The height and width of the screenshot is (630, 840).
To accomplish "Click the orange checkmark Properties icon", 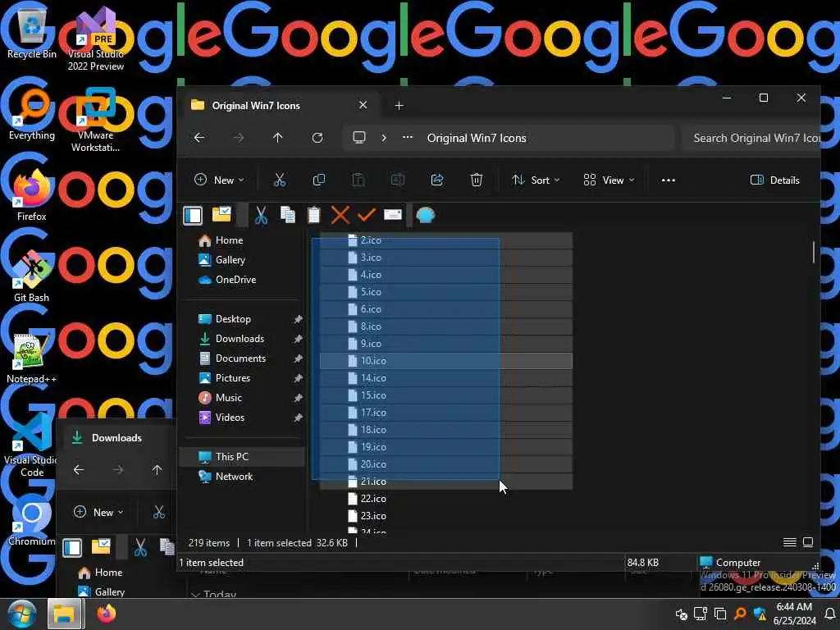I will (367, 216).
